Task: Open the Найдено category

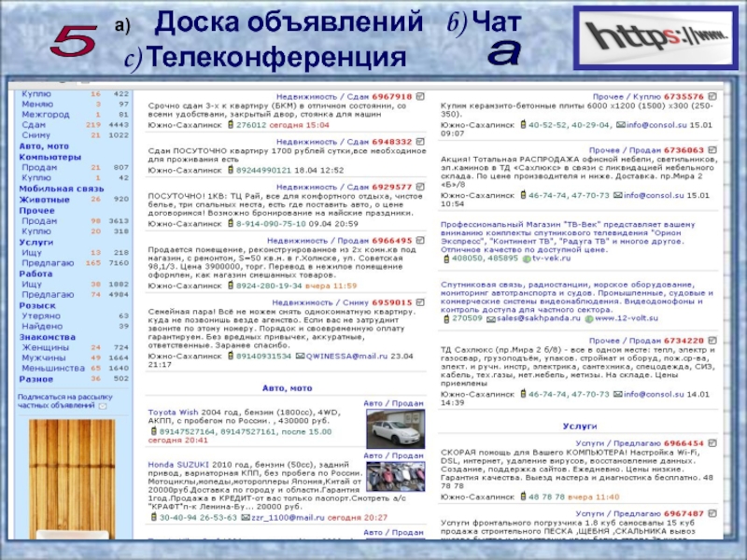Action: click(x=42, y=327)
